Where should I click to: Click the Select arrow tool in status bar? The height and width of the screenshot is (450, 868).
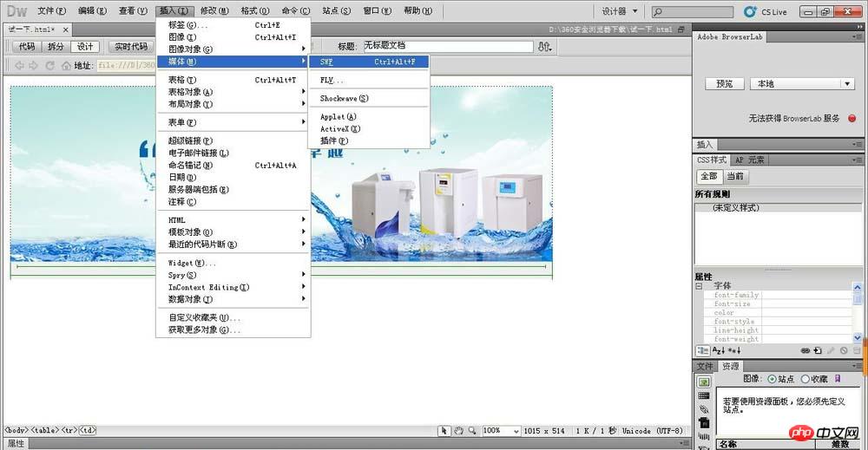[x=444, y=431]
